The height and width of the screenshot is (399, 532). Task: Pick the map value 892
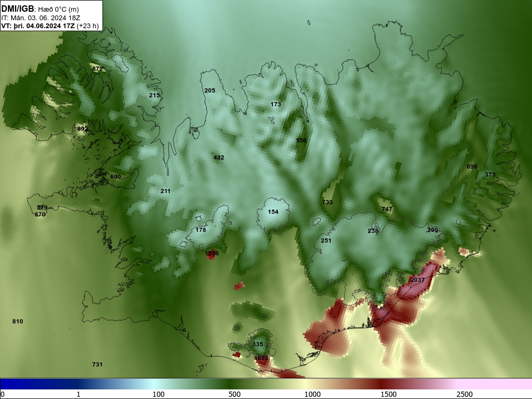tap(82, 129)
